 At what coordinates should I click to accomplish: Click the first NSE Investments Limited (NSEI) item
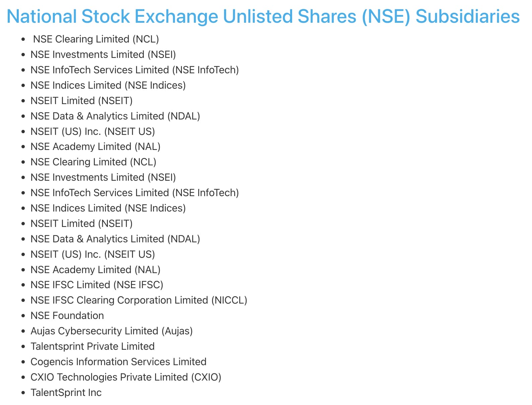[103, 55]
